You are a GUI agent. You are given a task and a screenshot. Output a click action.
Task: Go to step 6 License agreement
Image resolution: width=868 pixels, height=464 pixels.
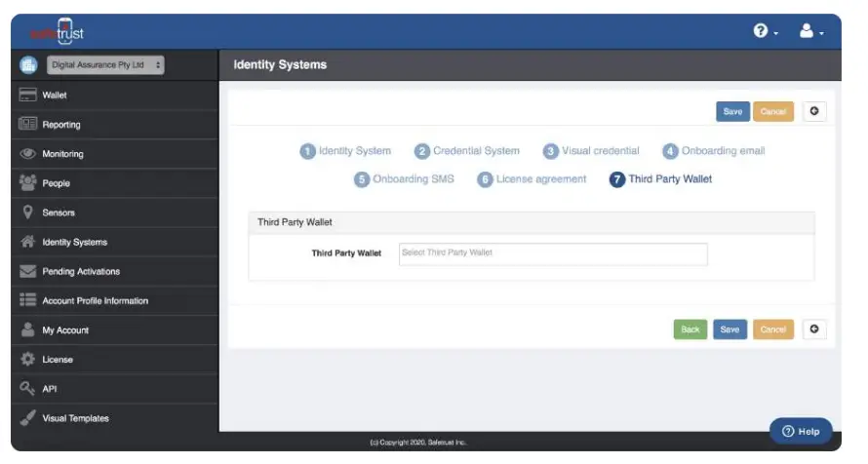point(532,179)
